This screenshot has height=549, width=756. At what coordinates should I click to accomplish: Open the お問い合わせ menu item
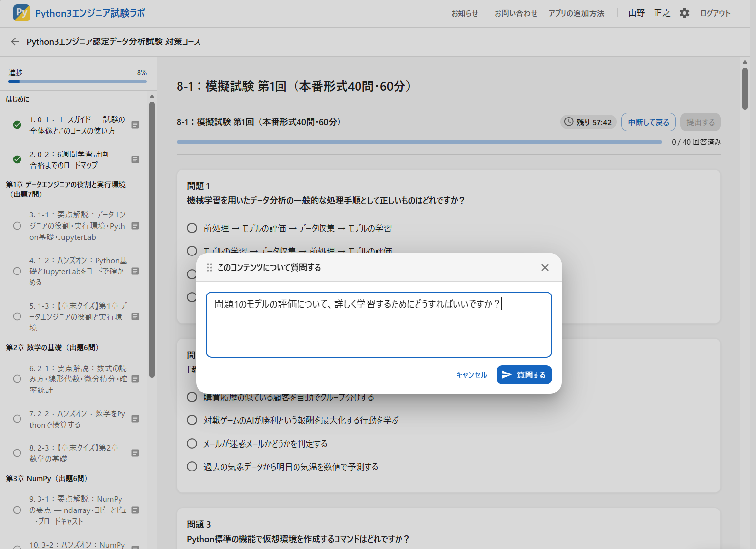(x=516, y=13)
